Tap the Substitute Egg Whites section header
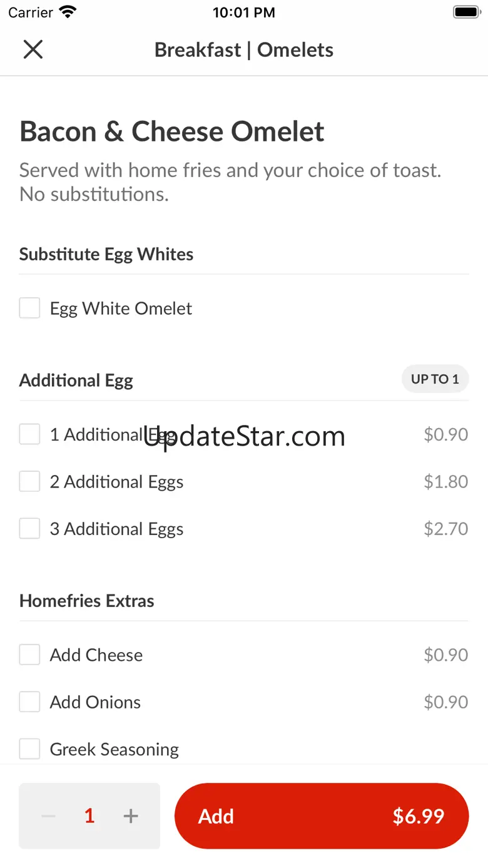The height and width of the screenshot is (868, 488). 106,254
